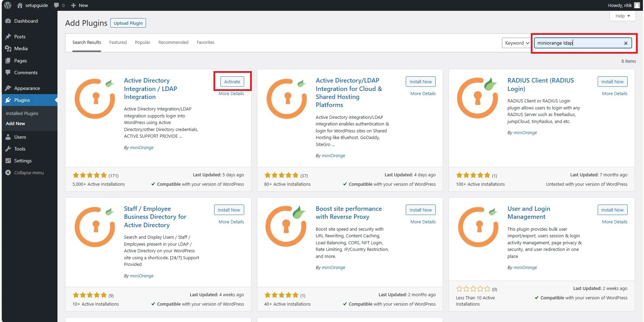The width and height of the screenshot is (644, 322).
Task: Clear the search with the X icon
Action: tap(626, 43)
